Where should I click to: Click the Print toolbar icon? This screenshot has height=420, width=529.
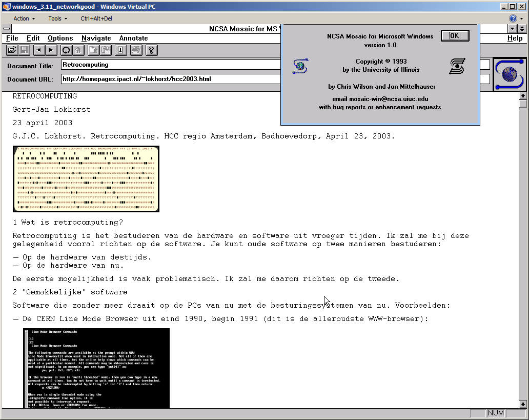136,50
